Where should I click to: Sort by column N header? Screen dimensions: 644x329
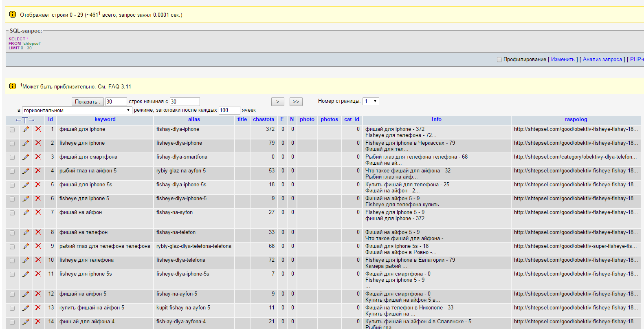pos(292,119)
